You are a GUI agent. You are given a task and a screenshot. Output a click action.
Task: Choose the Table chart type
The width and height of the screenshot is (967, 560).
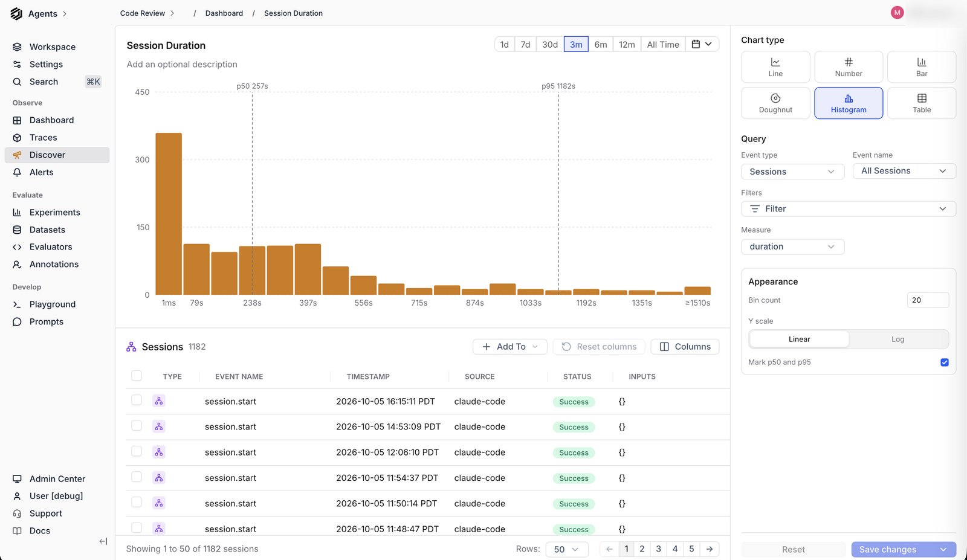coord(922,103)
